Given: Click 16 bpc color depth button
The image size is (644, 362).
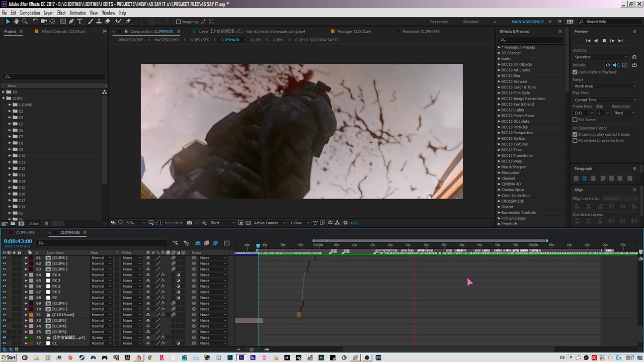Looking at the screenshot, I should point(33,223).
